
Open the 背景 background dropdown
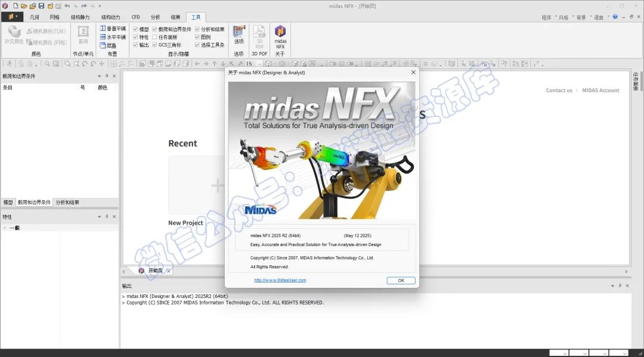click(583, 17)
